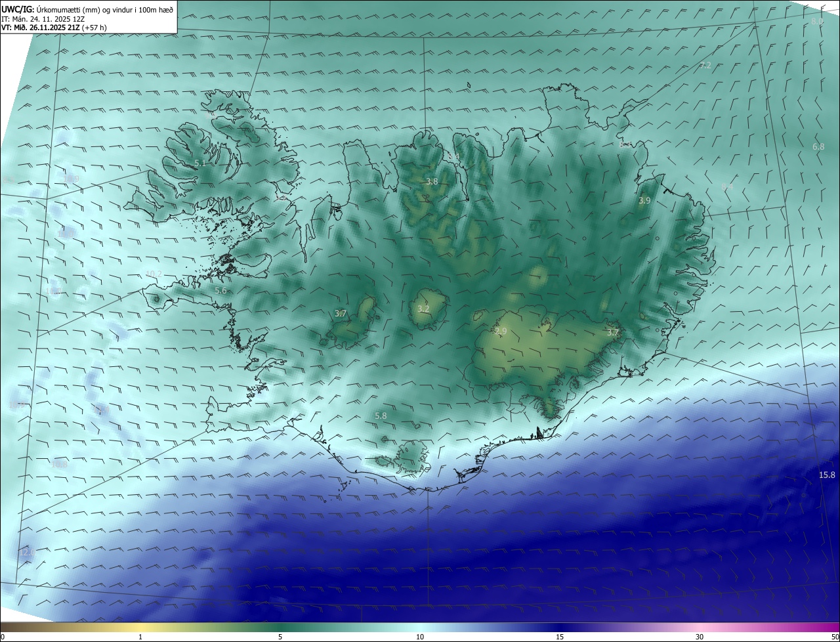
Task: Click the 6.8 value on the map
Action: point(818,146)
